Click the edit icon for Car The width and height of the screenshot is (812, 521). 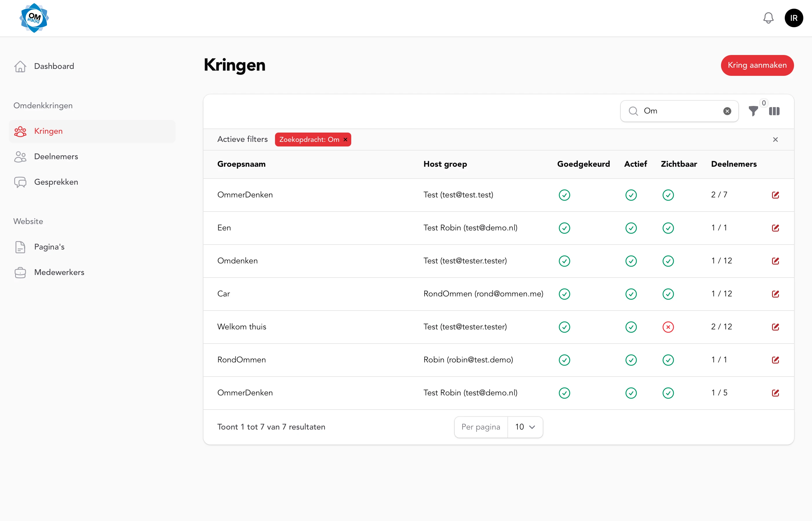click(775, 294)
